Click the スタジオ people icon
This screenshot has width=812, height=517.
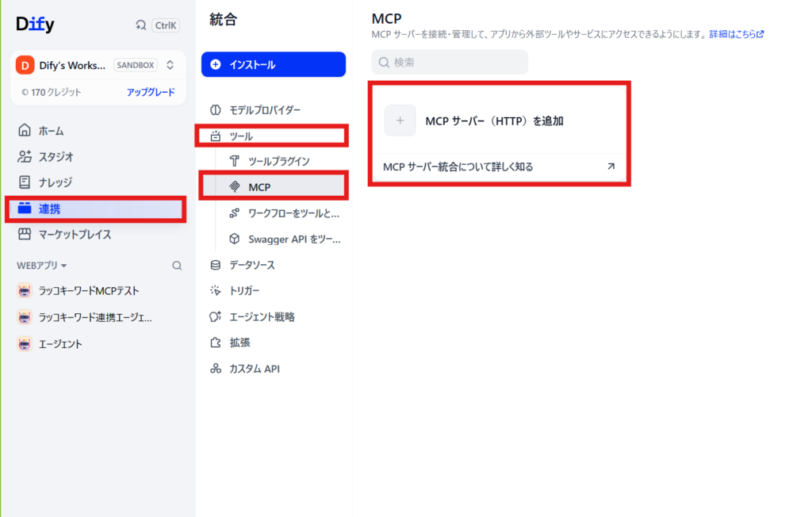(25, 156)
